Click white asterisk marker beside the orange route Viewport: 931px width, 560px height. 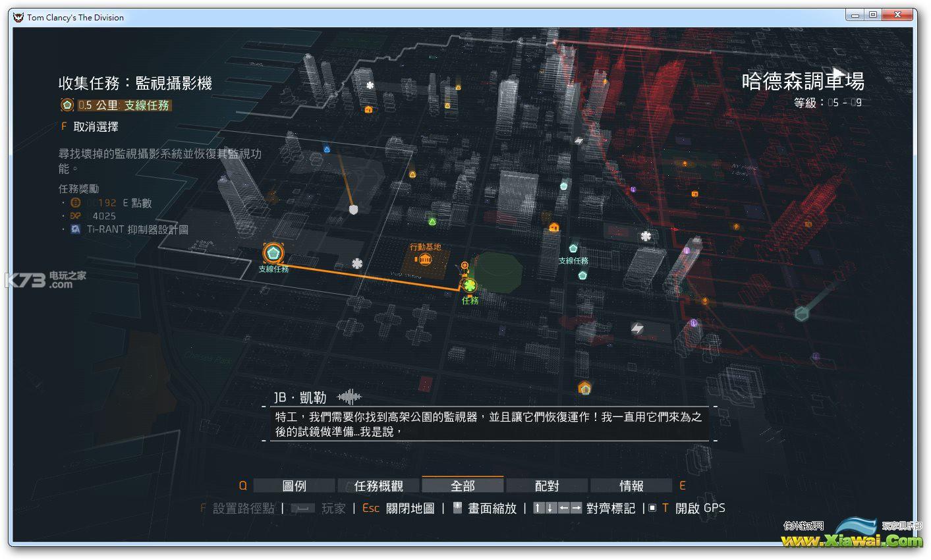[357, 264]
